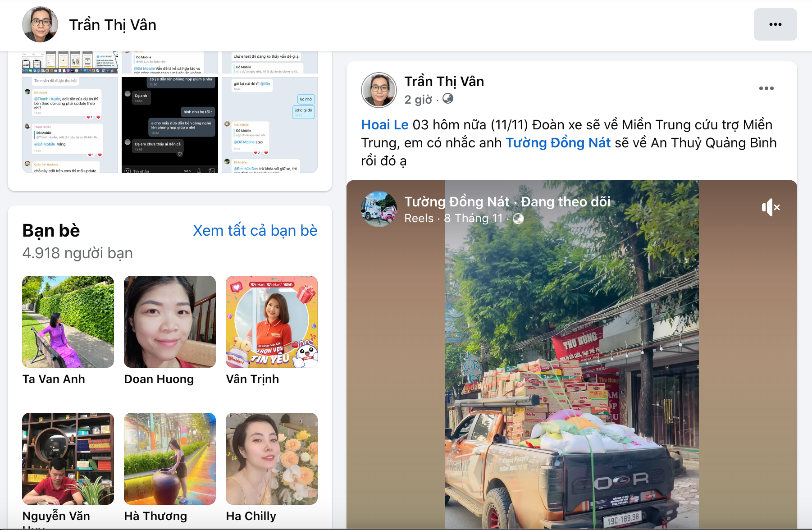Click the "4.918 người bạn" friend count
812x530 pixels.
(x=78, y=253)
